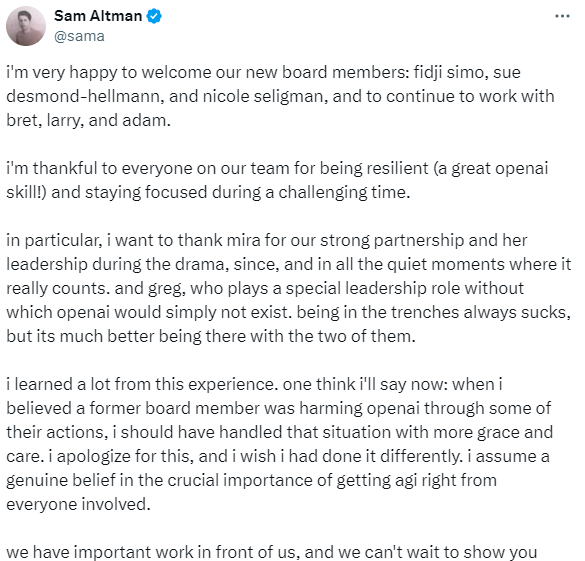Viewport: 585px width, 561px height.
Task: Click 'being in the trenches always sucks'
Action: coord(433,313)
